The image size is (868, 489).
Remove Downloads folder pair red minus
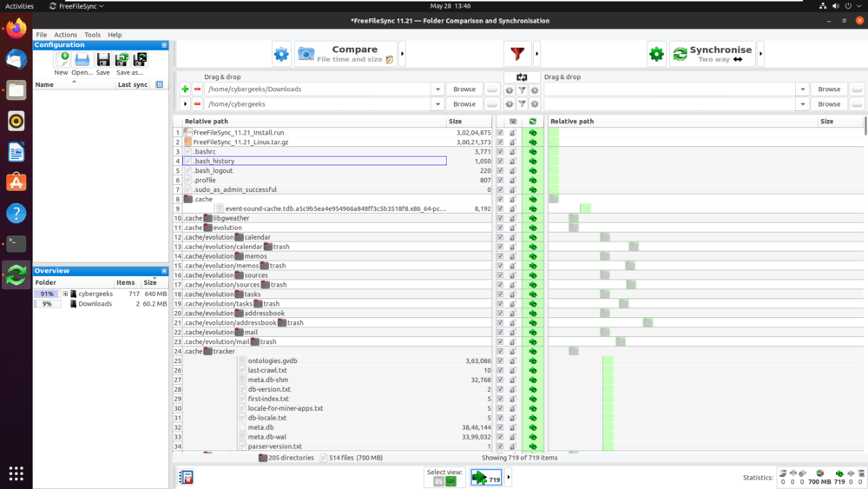tap(197, 89)
